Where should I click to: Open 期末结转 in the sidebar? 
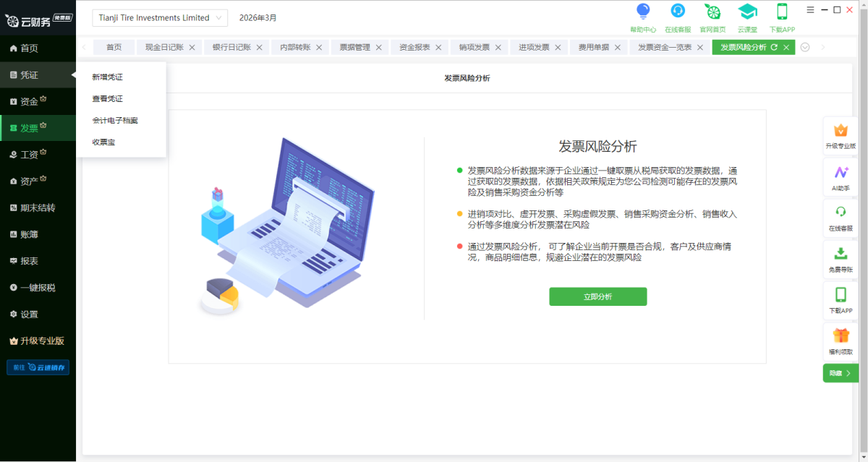(38, 208)
